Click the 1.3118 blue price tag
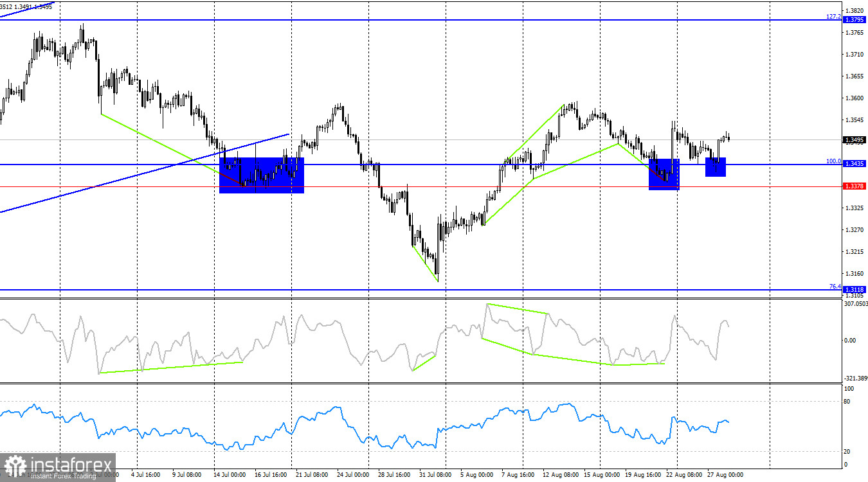 [854, 290]
